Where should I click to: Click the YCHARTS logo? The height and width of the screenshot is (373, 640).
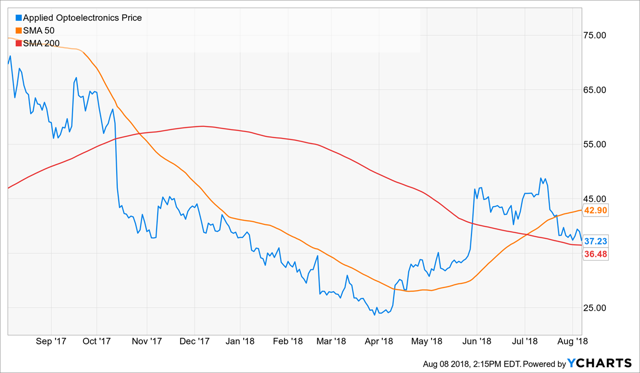(x=600, y=363)
